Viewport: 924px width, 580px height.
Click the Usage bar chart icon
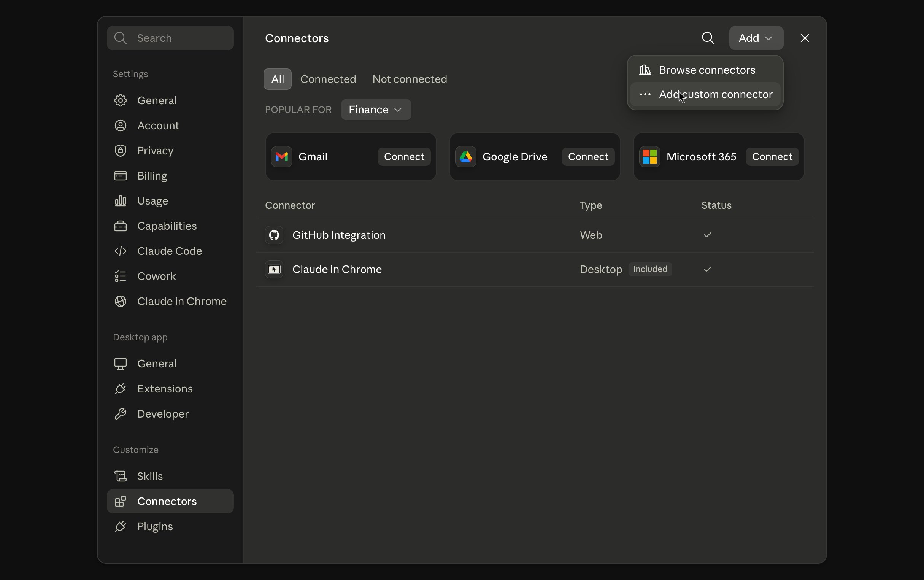click(121, 201)
